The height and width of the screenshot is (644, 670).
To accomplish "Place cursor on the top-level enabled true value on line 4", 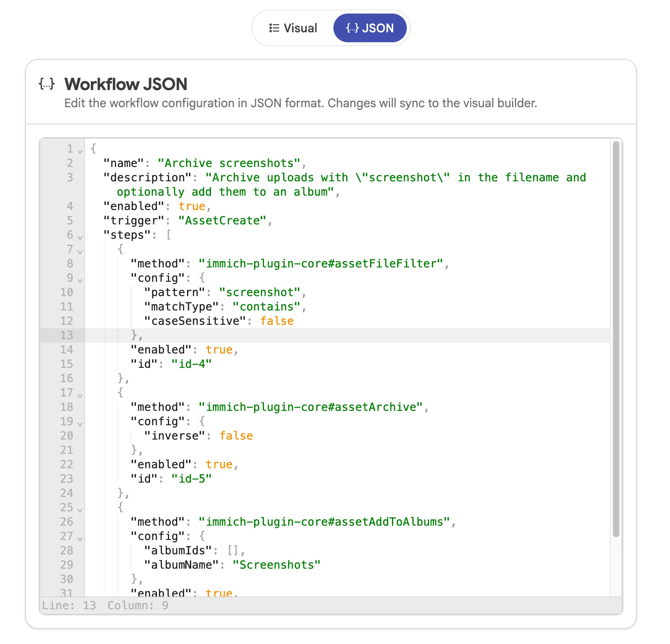I will point(192,206).
